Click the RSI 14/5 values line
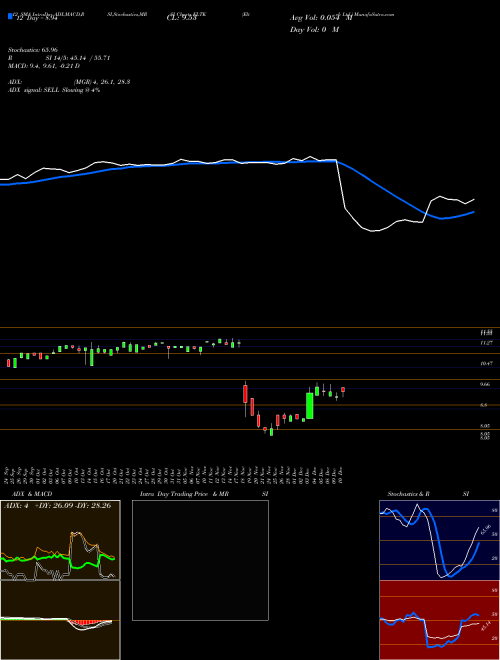The width and height of the screenshot is (500, 660). [78, 58]
